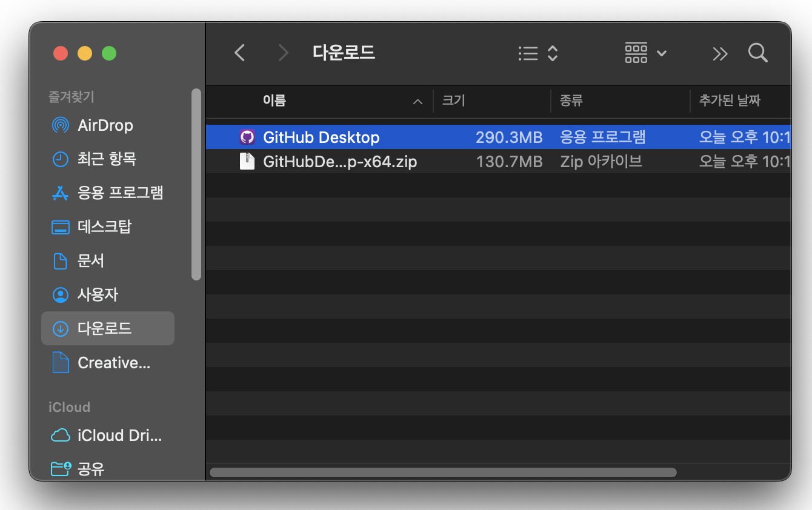Click the cloud icon for iCloud Drive
This screenshot has width=812, height=510.
point(60,435)
